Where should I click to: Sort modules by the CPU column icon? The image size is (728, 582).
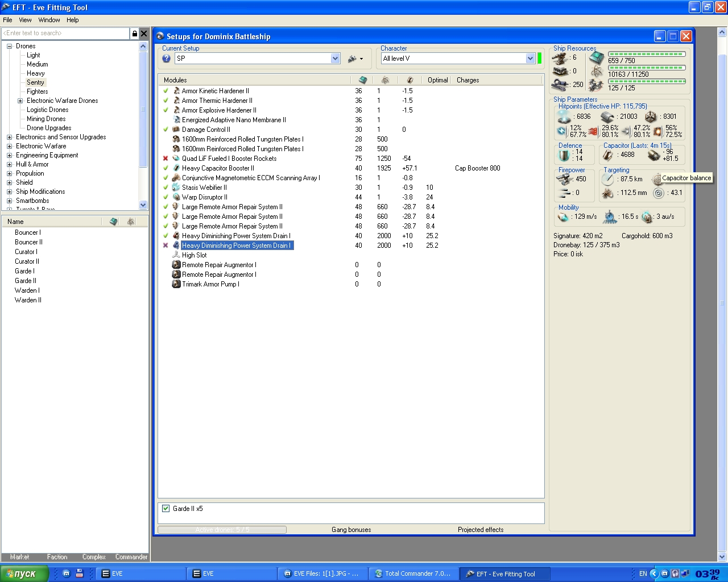click(x=363, y=80)
